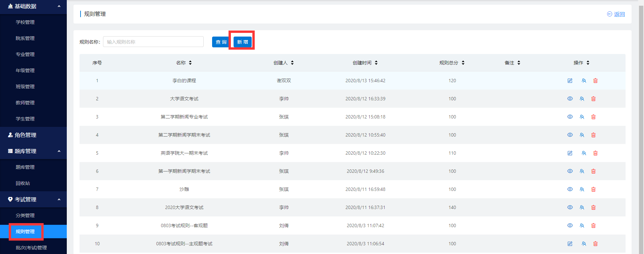Select 规则管理 in the sidebar
644x254 pixels.
click(x=25, y=232)
